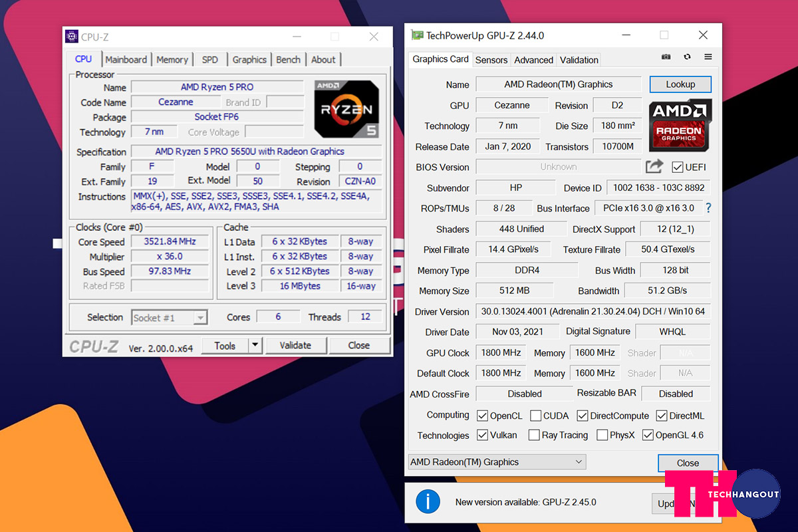Click the Shaders 448 Unified value
The height and width of the screenshot is (532, 798).
[521, 229]
